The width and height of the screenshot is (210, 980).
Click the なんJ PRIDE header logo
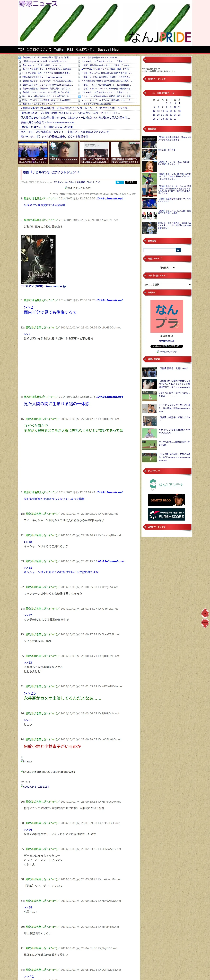160,37
